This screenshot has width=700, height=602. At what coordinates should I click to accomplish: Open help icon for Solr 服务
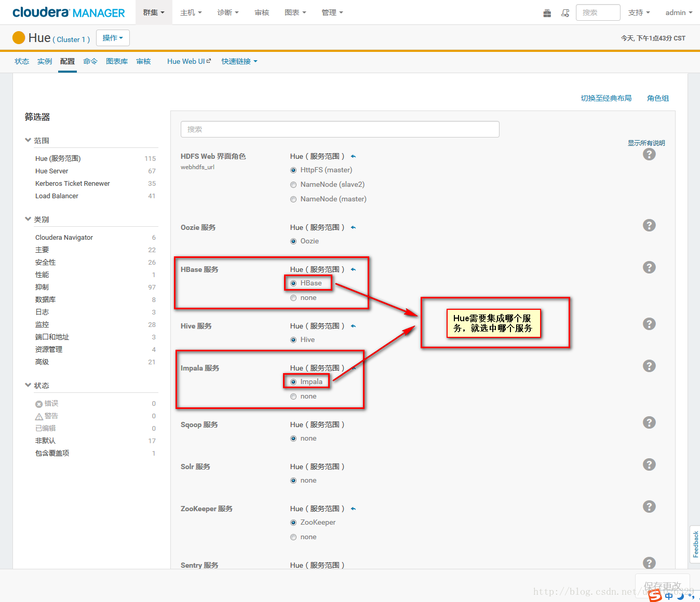pyautogui.click(x=649, y=464)
